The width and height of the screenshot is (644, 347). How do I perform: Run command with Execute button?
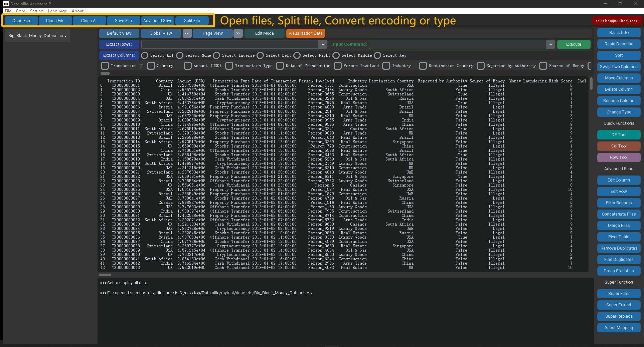click(574, 44)
